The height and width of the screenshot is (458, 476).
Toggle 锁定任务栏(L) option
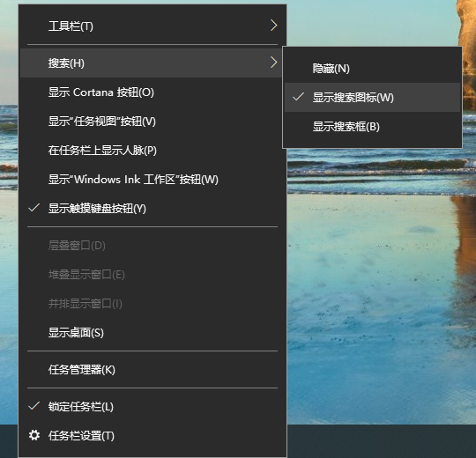pyautogui.click(x=152, y=407)
